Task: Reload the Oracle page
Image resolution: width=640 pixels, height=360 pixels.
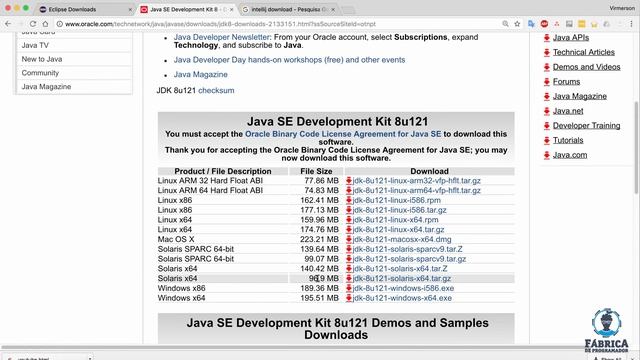Action: (33, 24)
